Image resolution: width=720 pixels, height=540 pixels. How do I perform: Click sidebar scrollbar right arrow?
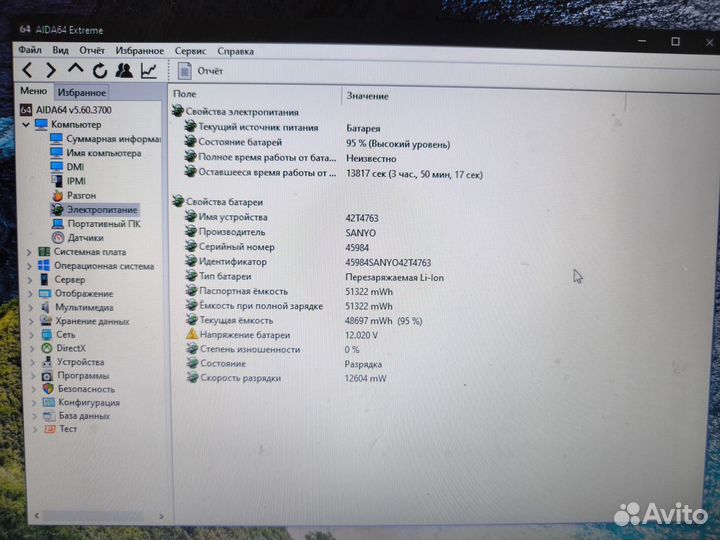(161, 516)
